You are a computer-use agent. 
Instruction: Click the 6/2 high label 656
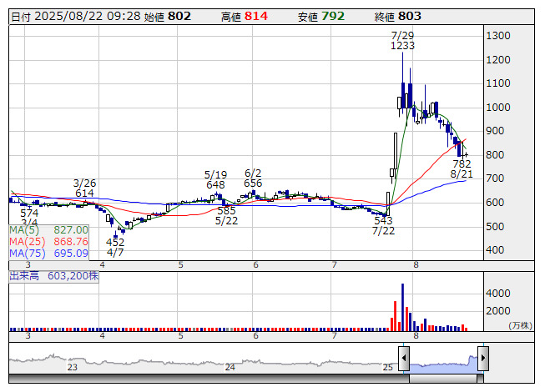[254, 183]
